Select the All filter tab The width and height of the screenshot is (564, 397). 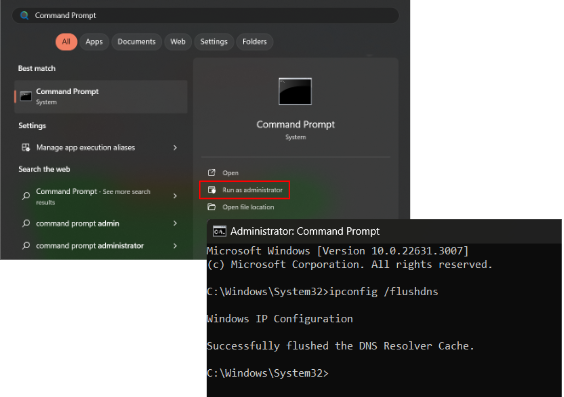coord(66,42)
